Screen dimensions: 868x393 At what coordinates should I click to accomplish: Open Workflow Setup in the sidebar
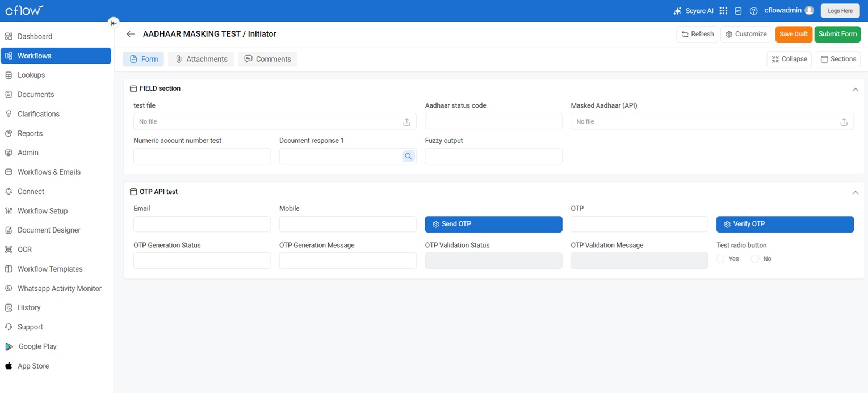(43, 211)
